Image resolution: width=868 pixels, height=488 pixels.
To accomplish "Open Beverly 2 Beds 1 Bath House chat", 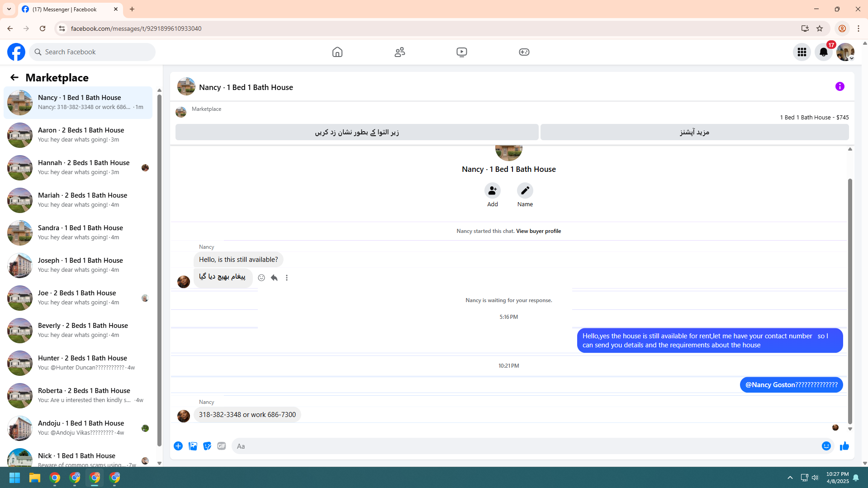I will 78,331.
